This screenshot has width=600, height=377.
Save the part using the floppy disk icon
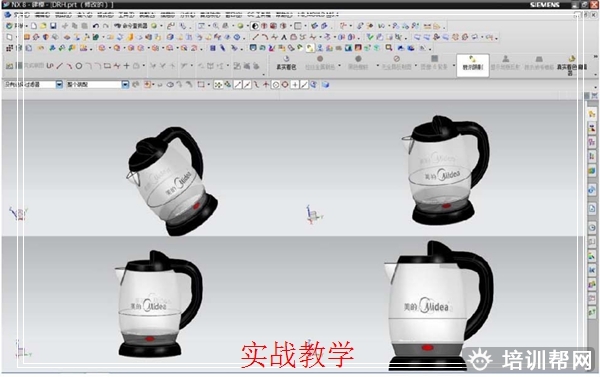tap(53, 26)
